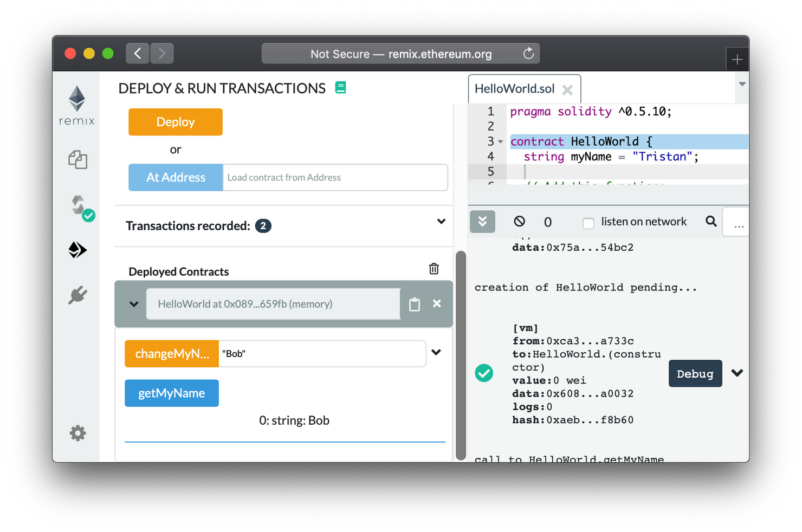Collapse the deployed HelloWorld contract instance
Screen dimensions: 802x532
click(x=134, y=304)
